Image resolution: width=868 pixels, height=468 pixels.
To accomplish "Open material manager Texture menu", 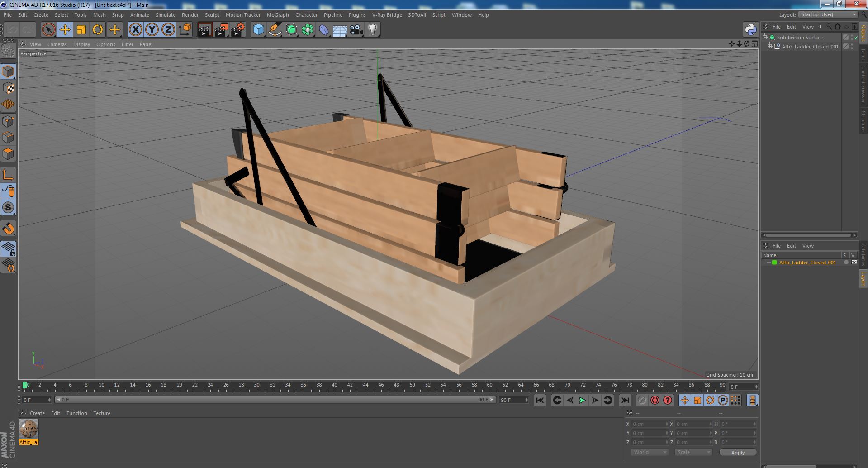I will (x=102, y=413).
